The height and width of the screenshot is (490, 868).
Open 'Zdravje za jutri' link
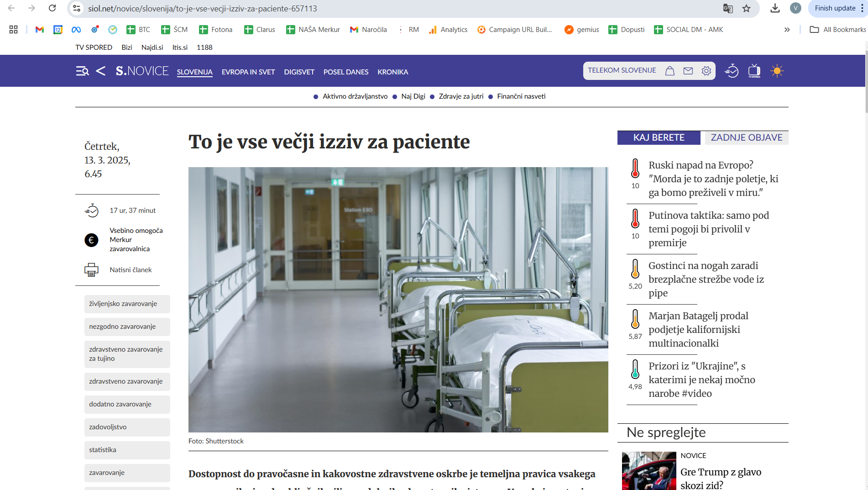(x=461, y=96)
